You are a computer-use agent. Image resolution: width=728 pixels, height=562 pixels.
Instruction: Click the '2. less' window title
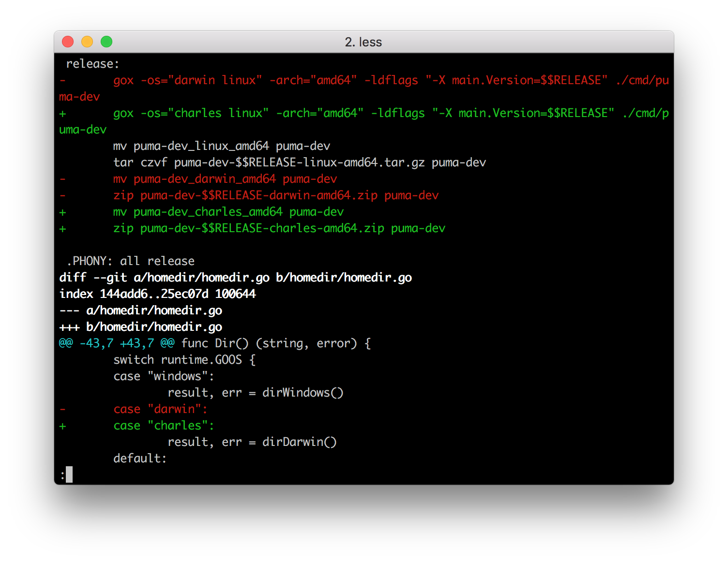click(x=363, y=42)
